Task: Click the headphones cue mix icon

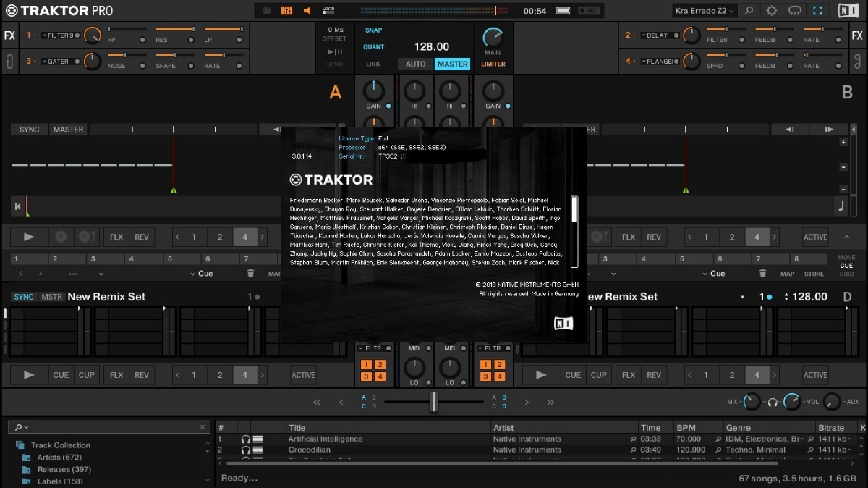Action: (773, 402)
